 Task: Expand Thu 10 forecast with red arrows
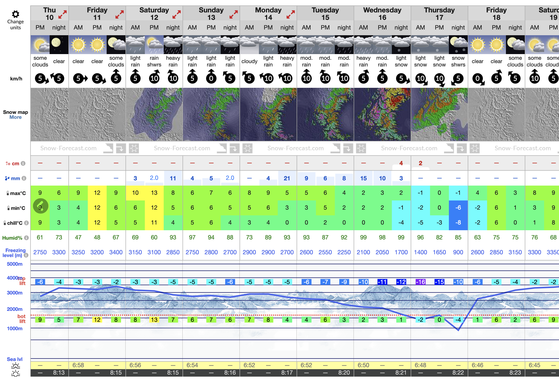tap(62, 14)
